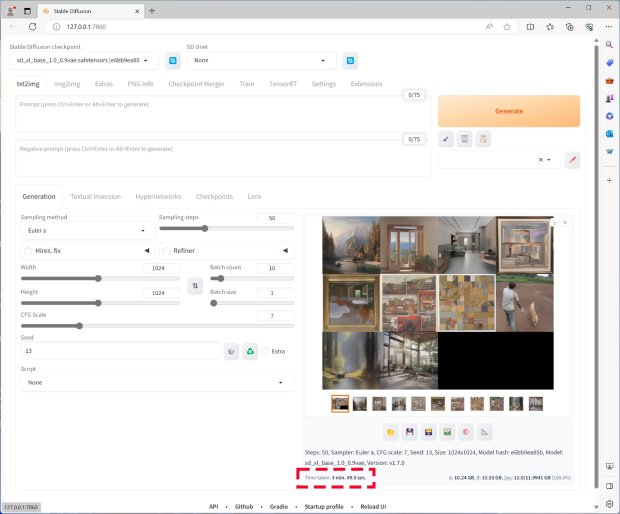
Task: Click the browser address bar URL
Action: pyautogui.click(x=86, y=27)
